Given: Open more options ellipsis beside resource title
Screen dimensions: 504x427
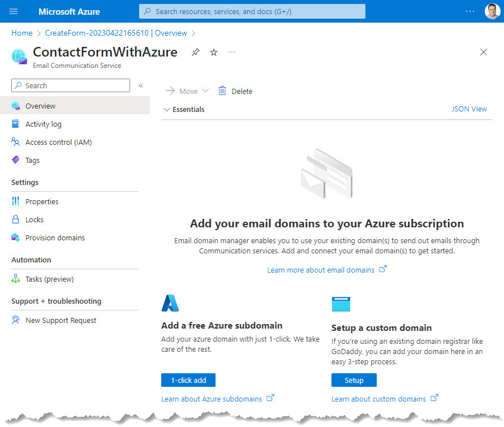Looking at the screenshot, I should tap(232, 52).
